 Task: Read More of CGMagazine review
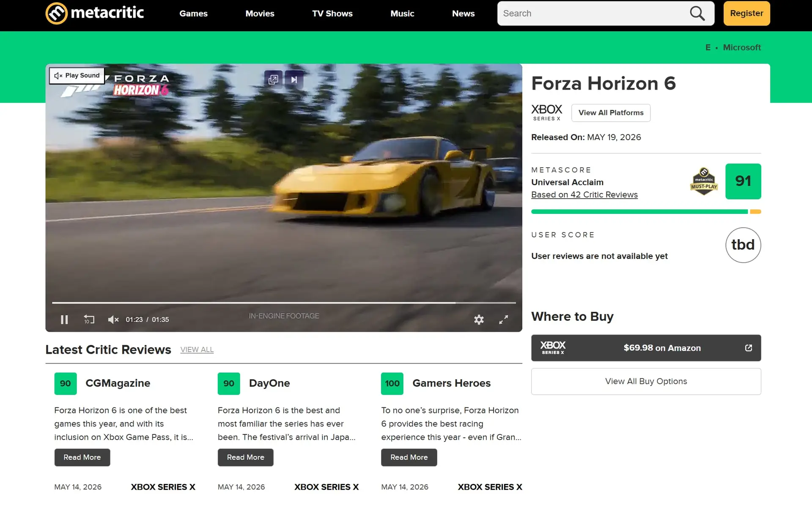coord(82,457)
